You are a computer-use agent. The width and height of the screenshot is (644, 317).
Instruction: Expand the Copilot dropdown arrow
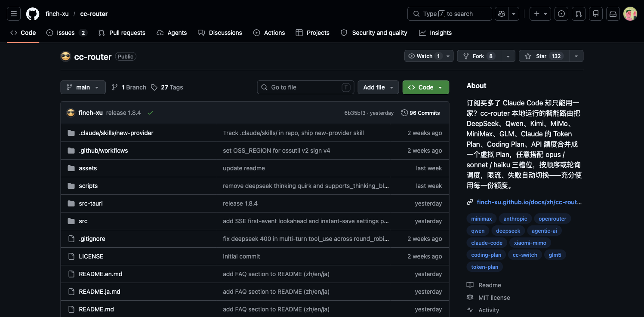tap(514, 14)
